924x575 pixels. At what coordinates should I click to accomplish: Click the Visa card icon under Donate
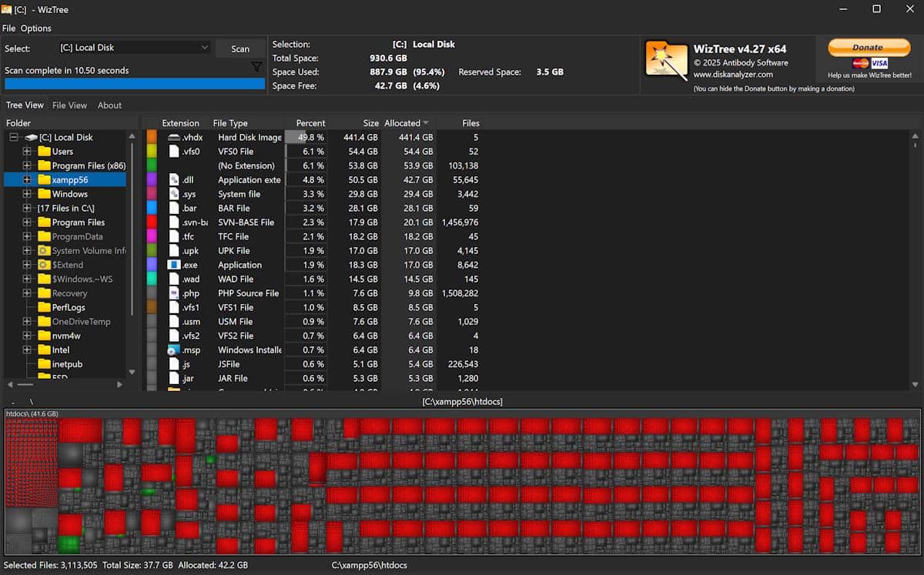pyautogui.click(x=879, y=62)
